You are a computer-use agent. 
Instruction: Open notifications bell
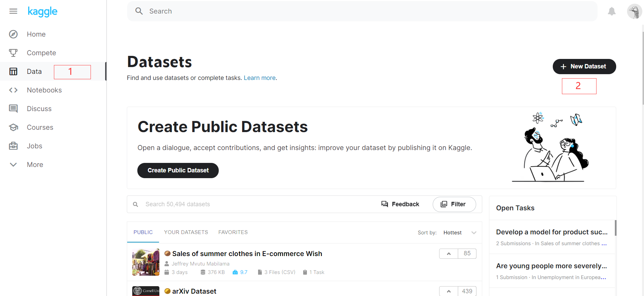click(611, 12)
